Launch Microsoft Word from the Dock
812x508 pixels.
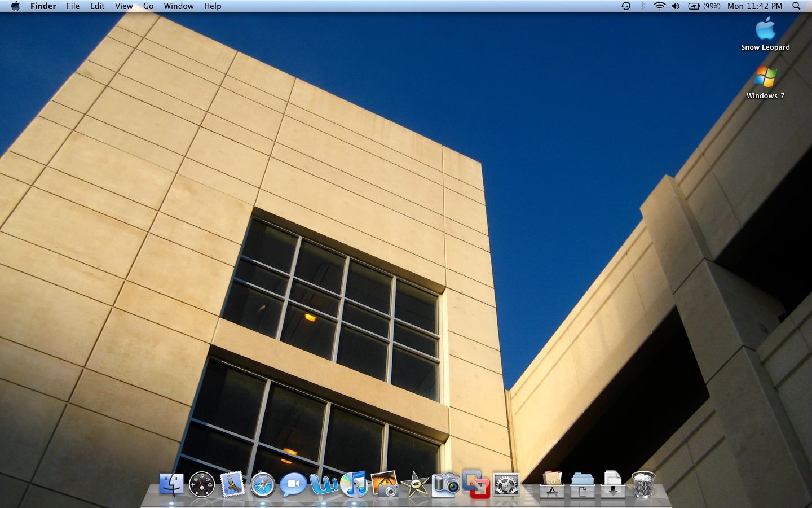(324, 484)
